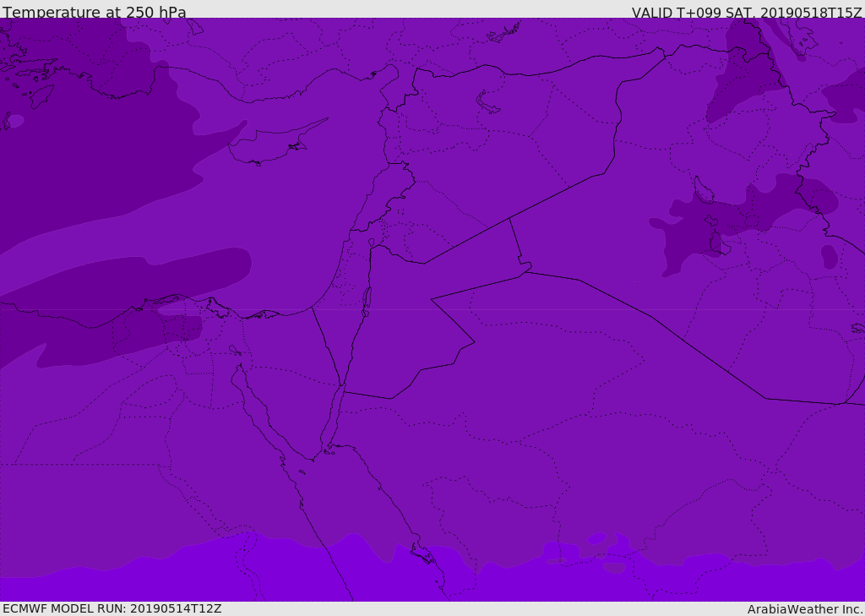Select the 'VALID T+099 SAT. 20190518T15Z' timestamp text
The image size is (865, 616).
tap(747, 13)
